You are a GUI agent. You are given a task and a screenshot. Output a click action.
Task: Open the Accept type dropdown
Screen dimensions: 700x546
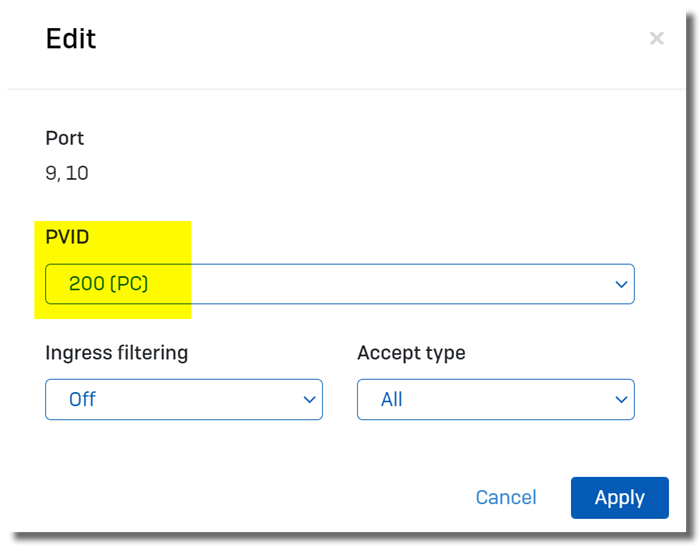[x=496, y=400]
